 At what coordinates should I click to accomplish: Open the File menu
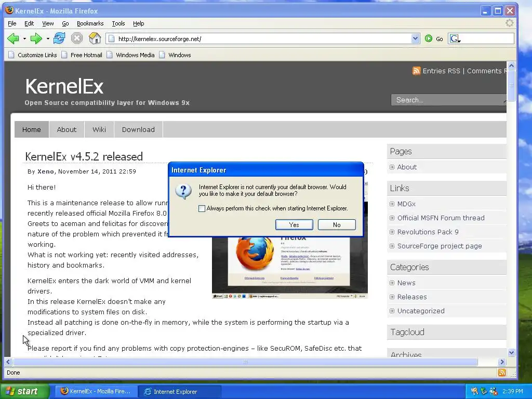pyautogui.click(x=12, y=23)
